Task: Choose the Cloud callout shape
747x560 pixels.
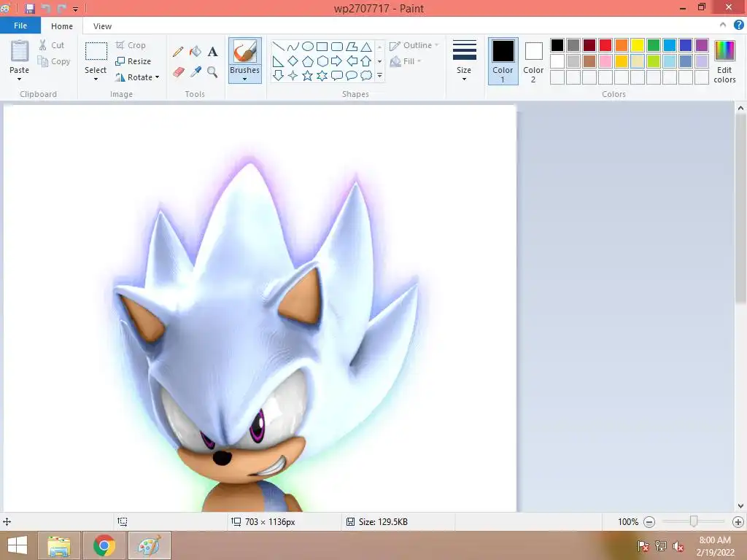Action: 366,75
